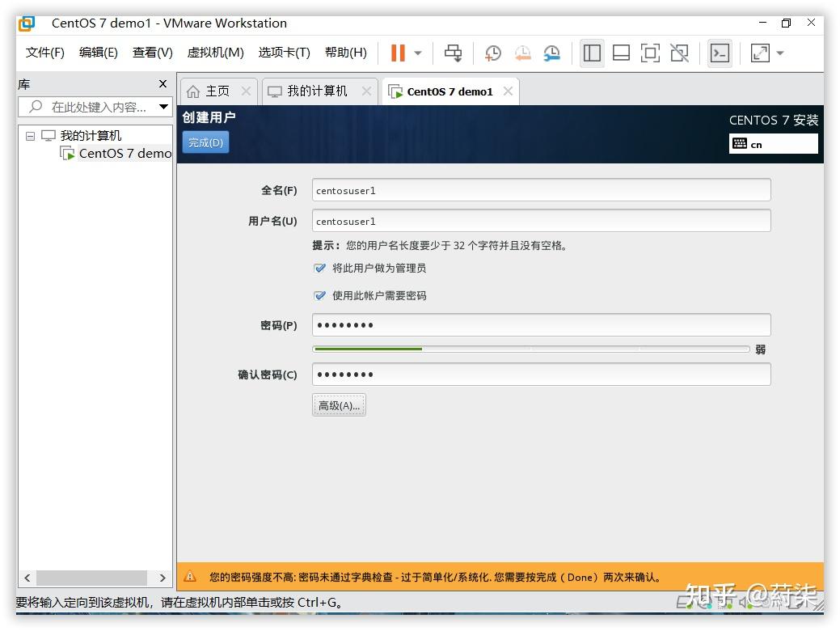Click the password strength bar

point(531,349)
